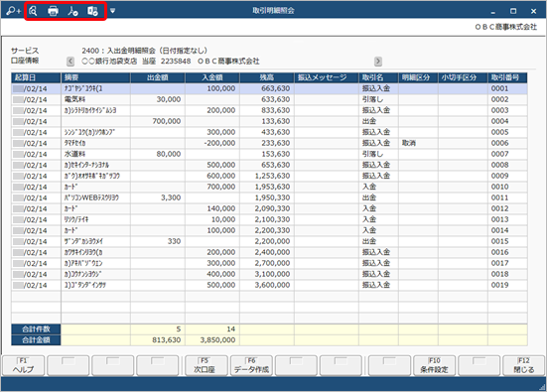Image resolution: width=547 pixels, height=392 pixels.
Task: Click the printer icon
Action: [x=53, y=11]
